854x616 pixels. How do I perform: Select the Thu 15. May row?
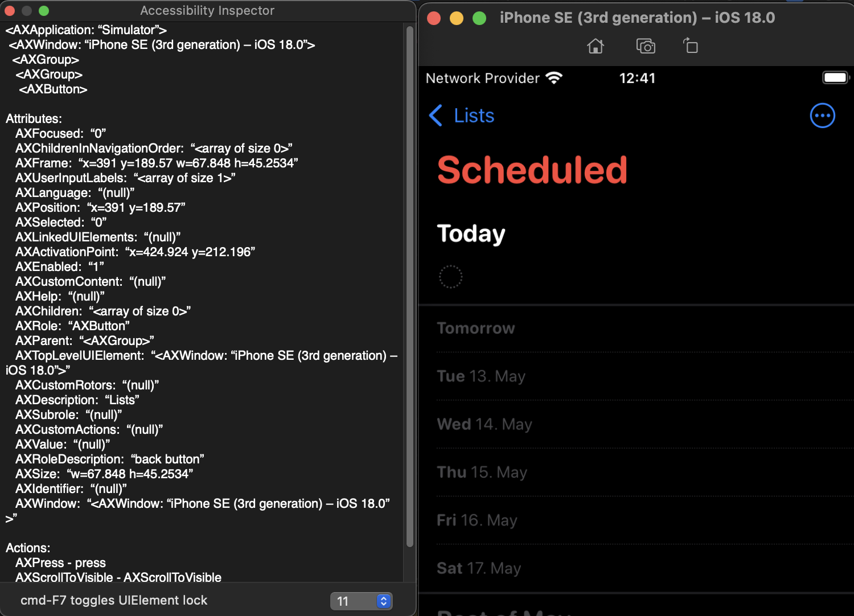[x=636, y=472]
